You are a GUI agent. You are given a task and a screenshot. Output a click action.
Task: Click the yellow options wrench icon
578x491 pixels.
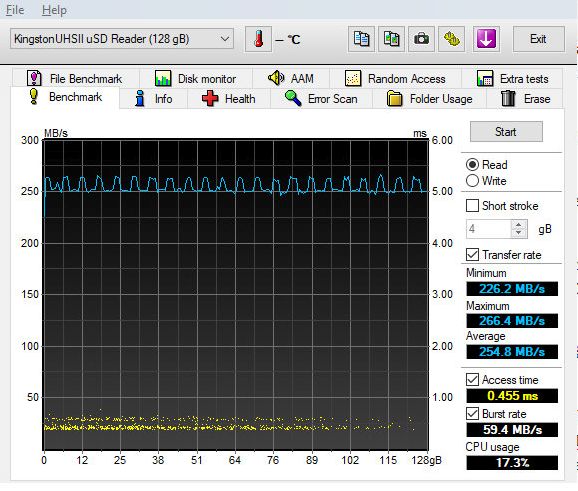tap(451, 39)
